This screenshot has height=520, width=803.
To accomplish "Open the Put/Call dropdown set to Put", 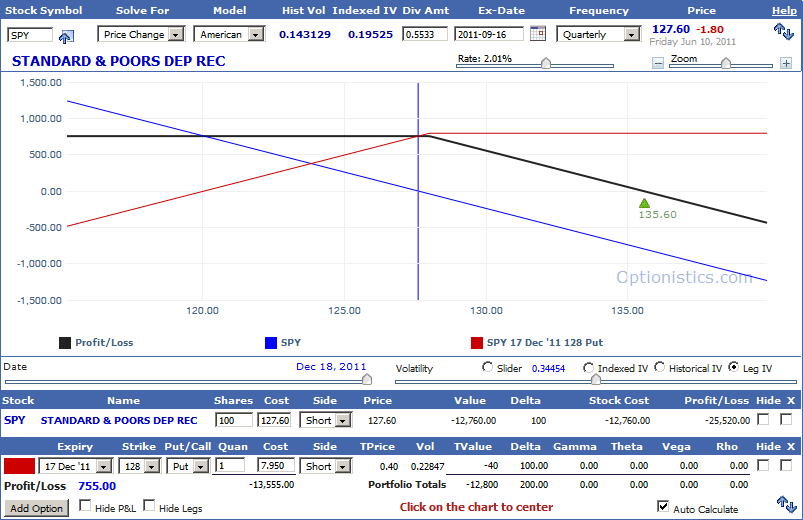I will (x=188, y=467).
